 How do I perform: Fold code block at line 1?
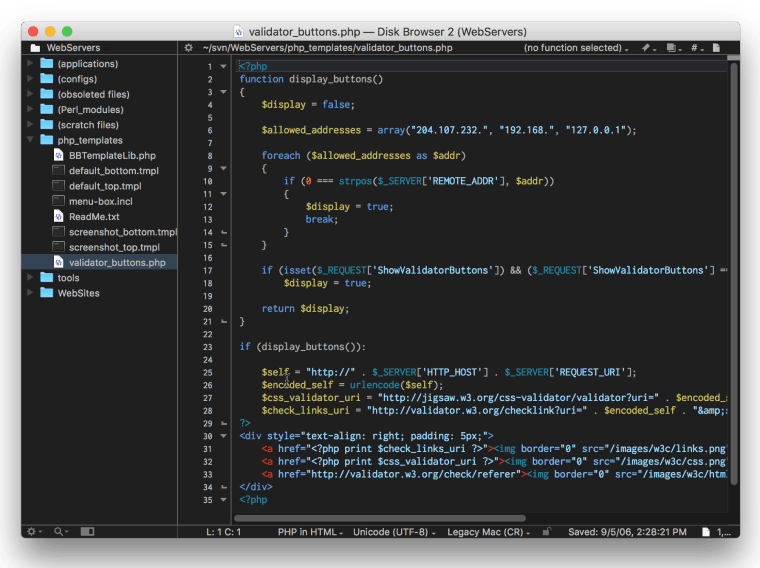(x=223, y=66)
